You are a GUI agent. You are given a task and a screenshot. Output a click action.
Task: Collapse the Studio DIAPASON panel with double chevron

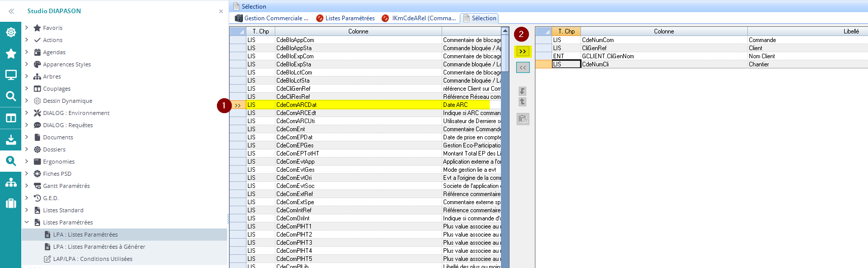(x=11, y=11)
